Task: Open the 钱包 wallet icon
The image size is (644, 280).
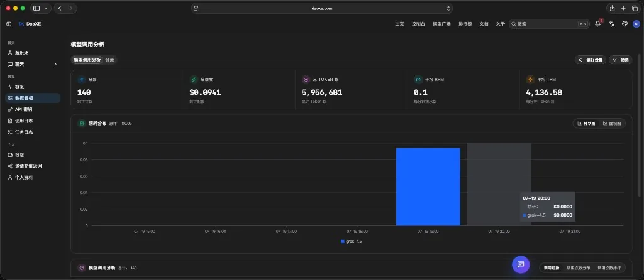Action: tap(10, 155)
